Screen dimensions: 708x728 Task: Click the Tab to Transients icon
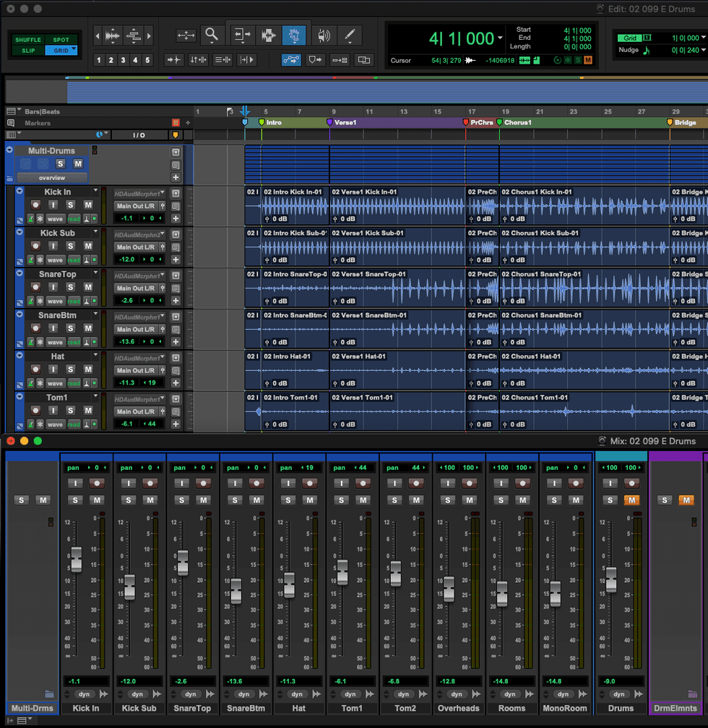click(x=174, y=60)
